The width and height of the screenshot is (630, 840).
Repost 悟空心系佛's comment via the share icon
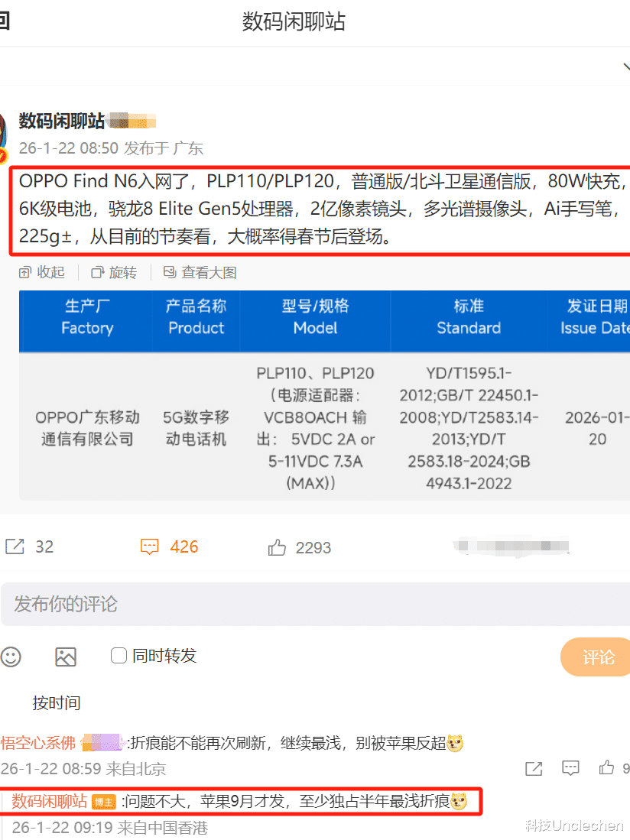534,769
